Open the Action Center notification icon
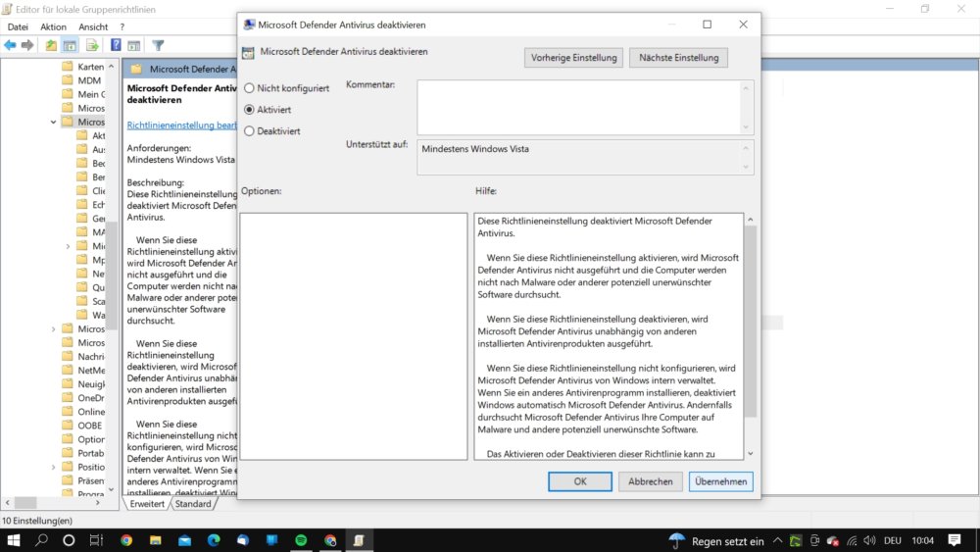Image resolution: width=980 pixels, height=552 pixels. pos(955,540)
